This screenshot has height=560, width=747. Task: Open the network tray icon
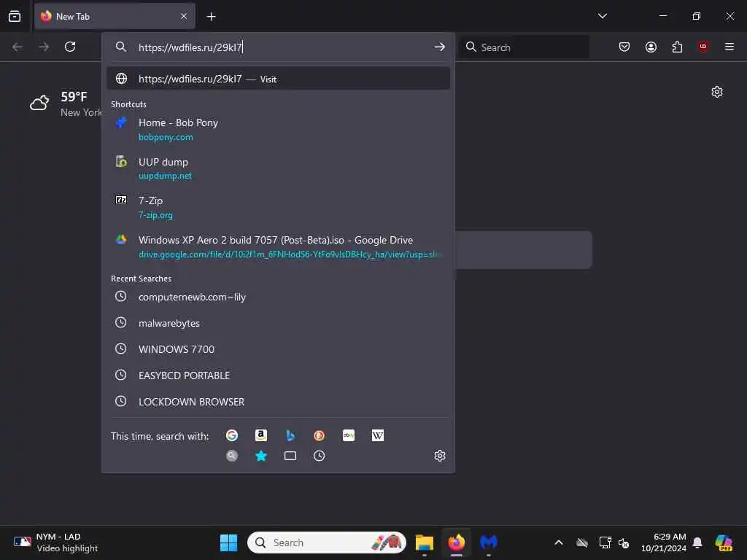coord(605,542)
